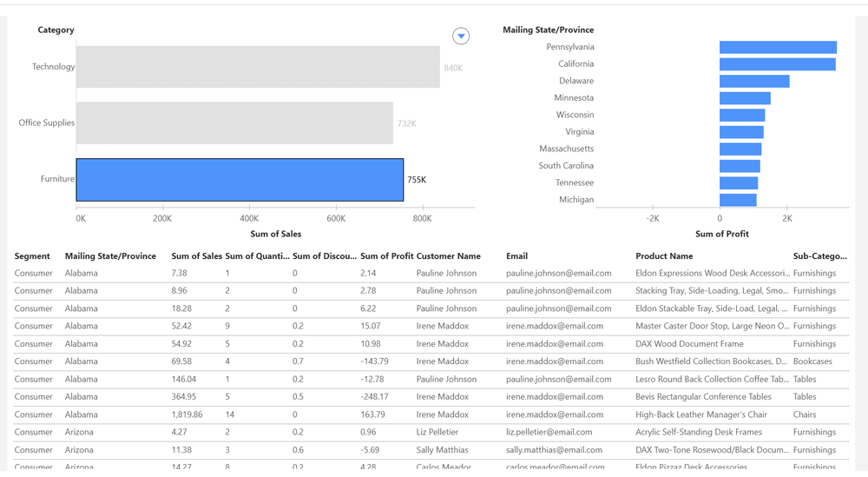Click the highlighted blue Furniture bar
This screenshot has width=868, height=477.
(240, 180)
